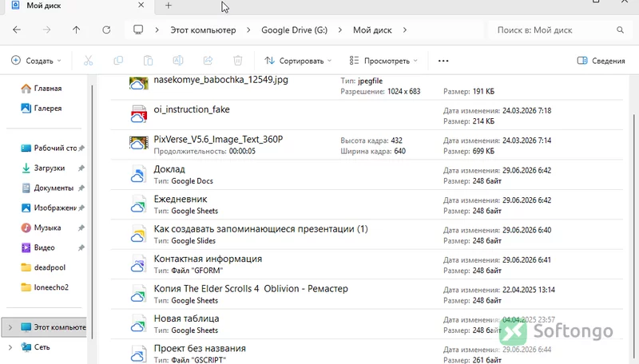Viewport: 639px width, 364px height.
Task: Expand chevron after Мой диск breadcrumb
Action: click(405, 30)
